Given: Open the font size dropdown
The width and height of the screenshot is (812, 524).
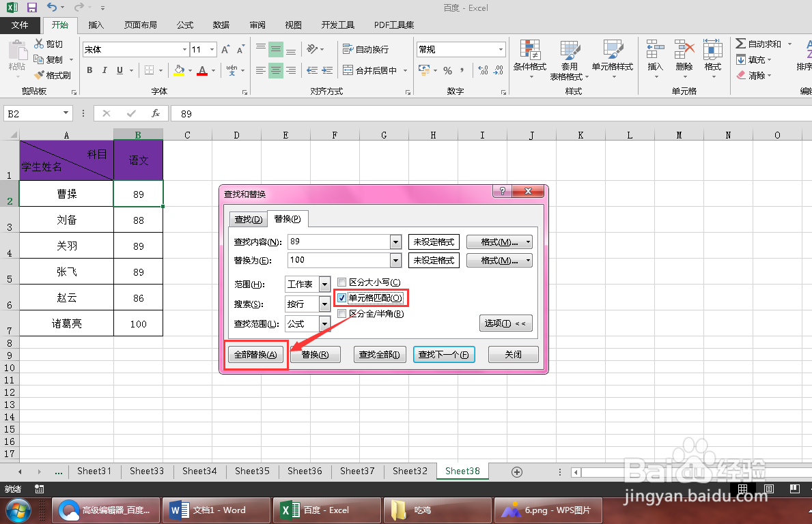Looking at the screenshot, I should coord(212,48).
